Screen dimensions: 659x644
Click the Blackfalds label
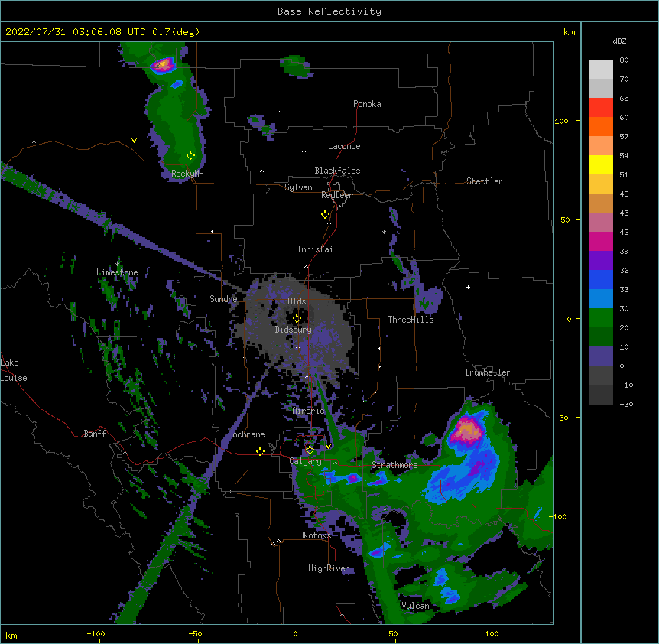tap(337, 171)
